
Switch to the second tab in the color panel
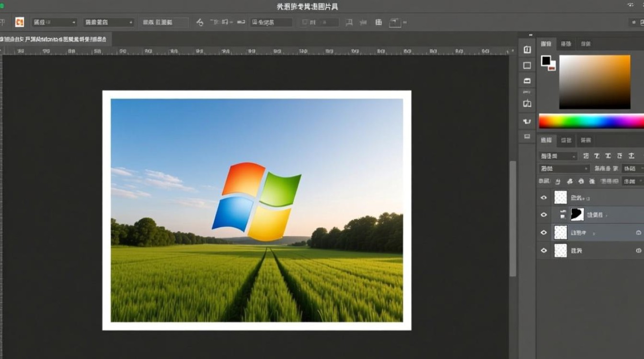click(566, 44)
